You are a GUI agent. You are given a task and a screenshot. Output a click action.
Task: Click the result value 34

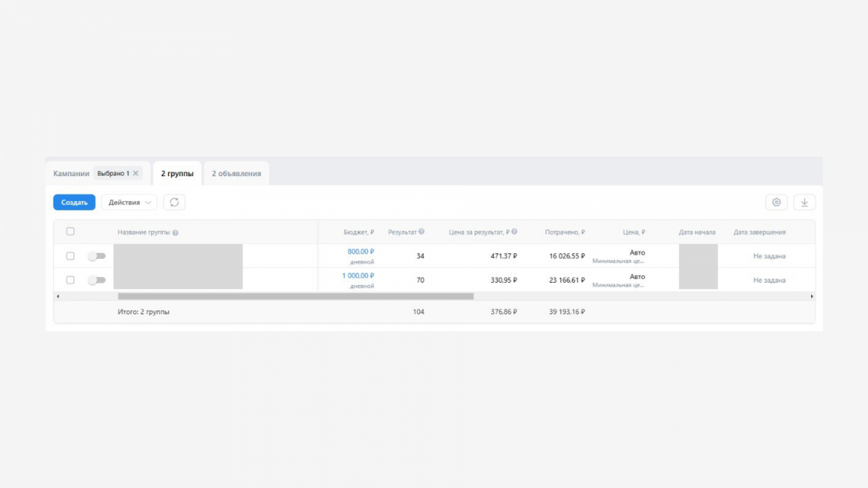[x=420, y=256]
